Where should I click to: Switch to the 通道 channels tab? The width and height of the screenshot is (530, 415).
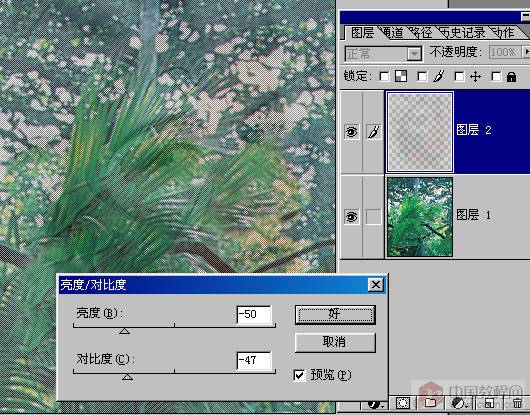[x=393, y=33]
